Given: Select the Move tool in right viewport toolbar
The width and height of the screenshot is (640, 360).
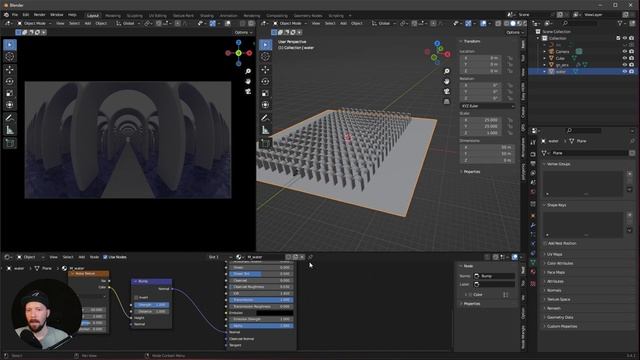Looking at the screenshot, I should pyautogui.click(x=265, y=70).
